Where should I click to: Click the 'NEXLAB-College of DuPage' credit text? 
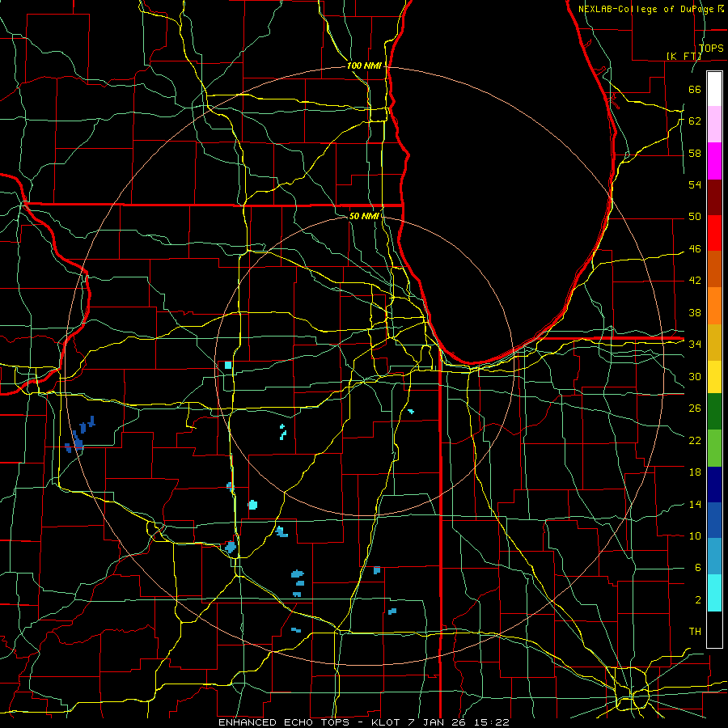[648, 9]
